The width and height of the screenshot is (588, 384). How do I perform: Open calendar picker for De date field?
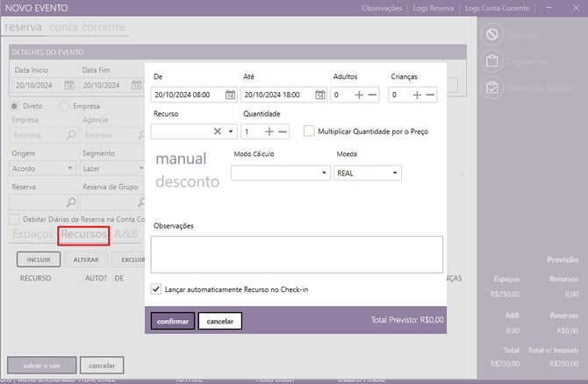point(230,95)
